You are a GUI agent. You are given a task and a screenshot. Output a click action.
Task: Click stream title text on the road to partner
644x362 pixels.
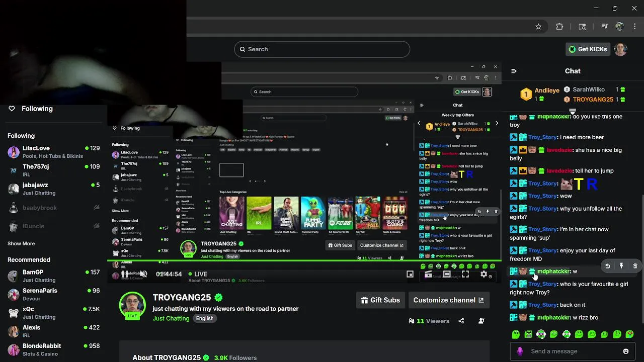[x=225, y=309]
